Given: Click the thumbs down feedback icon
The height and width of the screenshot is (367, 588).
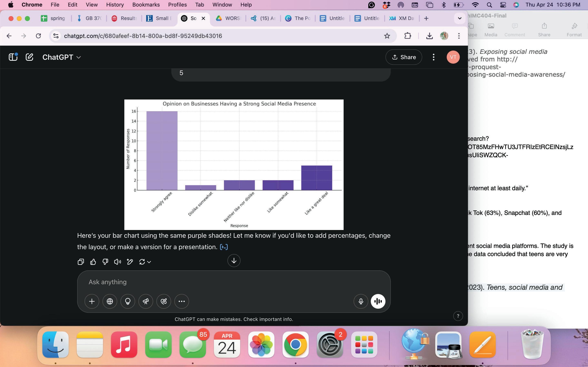Looking at the screenshot, I should click(x=105, y=262).
